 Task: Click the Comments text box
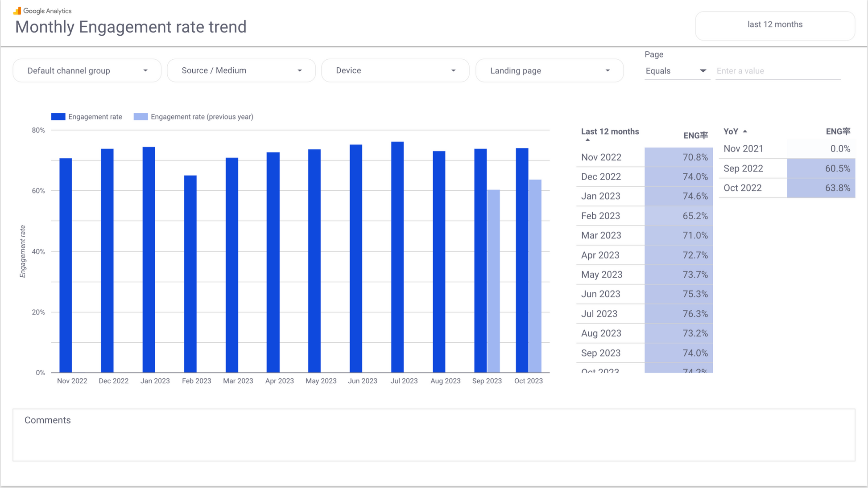[x=434, y=435]
